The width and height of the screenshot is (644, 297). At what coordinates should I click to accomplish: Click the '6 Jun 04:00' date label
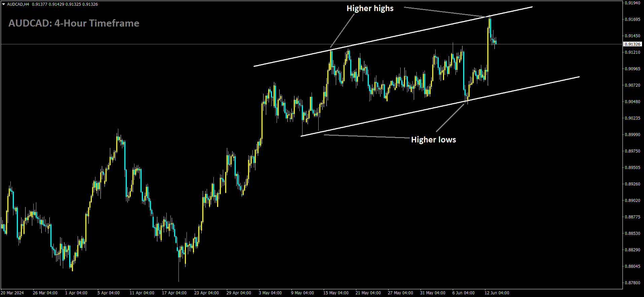[x=464, y=293]
